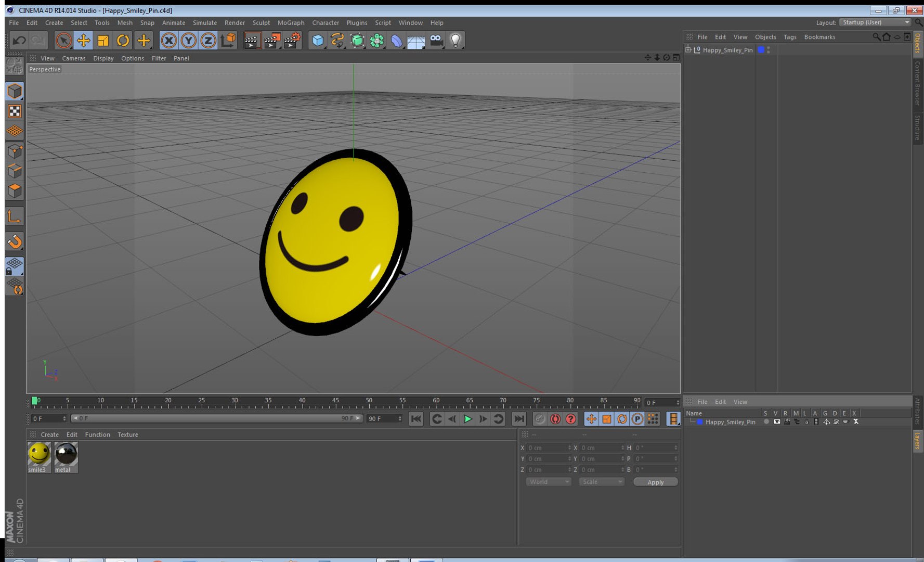Screen dimensions: 924x562
Task: Click the Object Manager search icon
Action: click(877, 37)
